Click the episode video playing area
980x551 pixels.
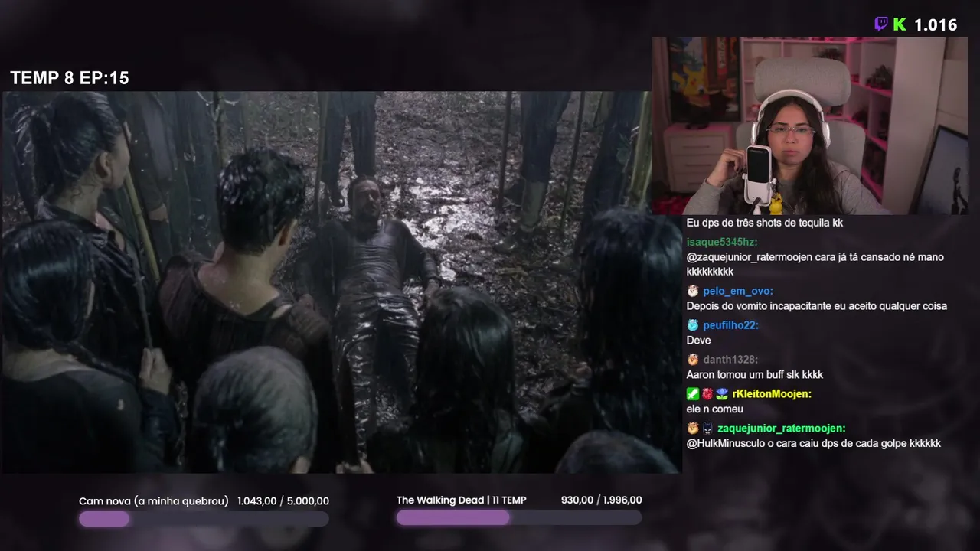(x=342, y=282)
